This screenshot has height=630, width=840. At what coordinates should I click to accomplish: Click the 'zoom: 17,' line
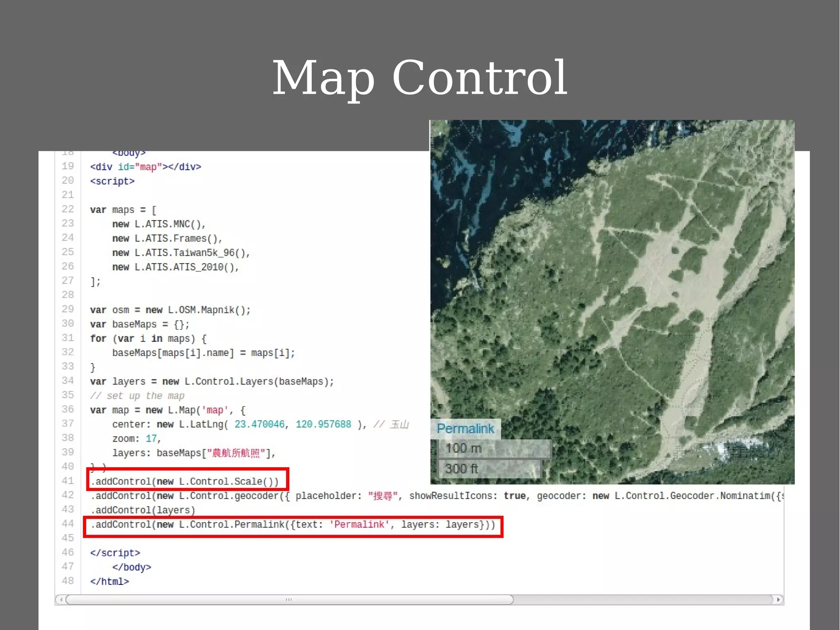pyautogui.click(x=137, y=439)
